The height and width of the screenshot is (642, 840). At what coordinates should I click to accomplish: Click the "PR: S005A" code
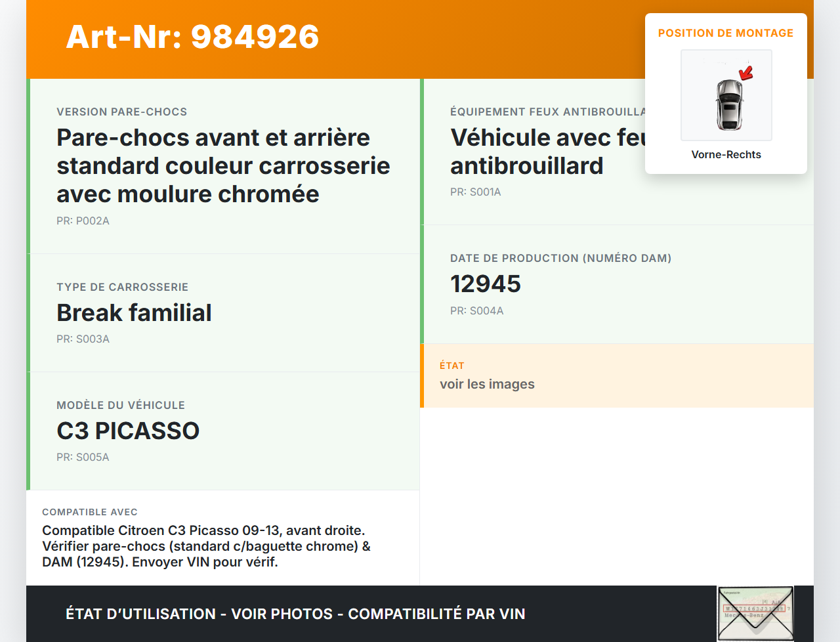pyautogui.click(x=83, y=457)
